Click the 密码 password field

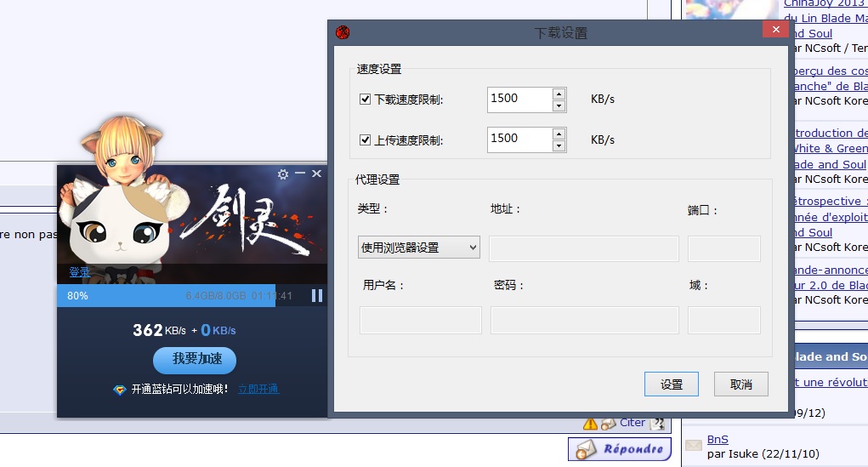pos(585,320)
